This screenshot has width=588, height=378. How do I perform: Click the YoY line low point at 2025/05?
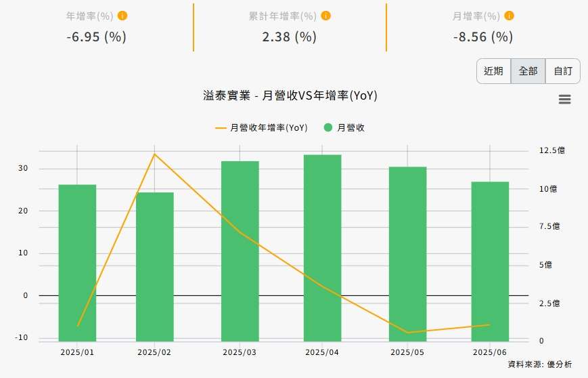[x=407, y=333]
